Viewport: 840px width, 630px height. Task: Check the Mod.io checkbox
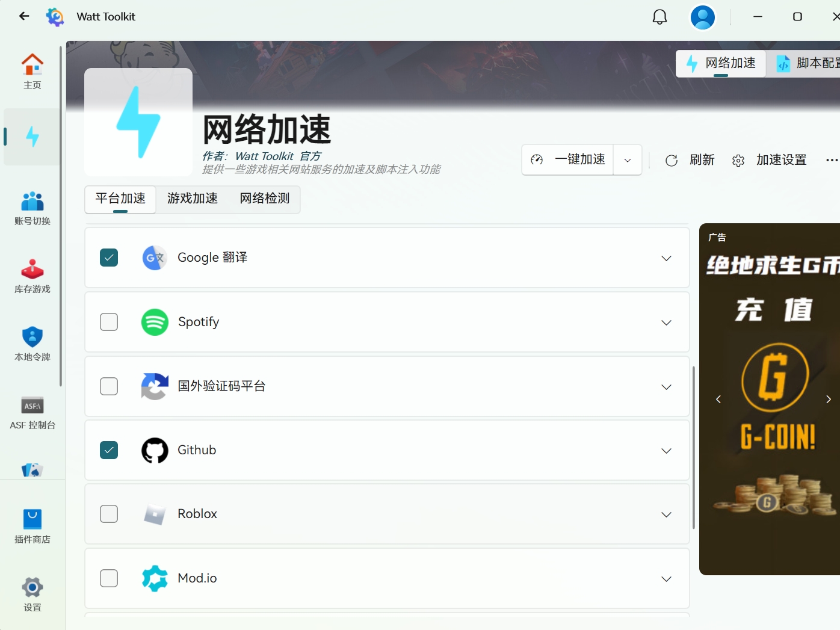click(x=109, y=578)
